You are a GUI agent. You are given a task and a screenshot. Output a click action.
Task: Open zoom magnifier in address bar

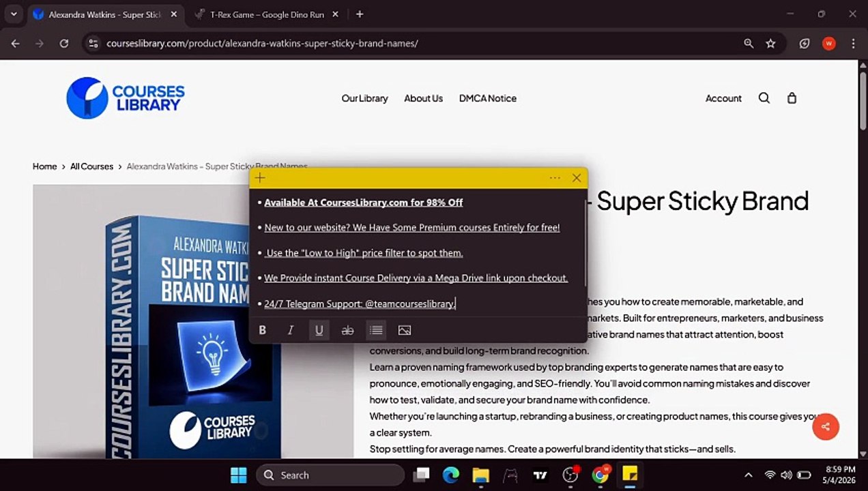pyautogui.click(x=749, y=43)
